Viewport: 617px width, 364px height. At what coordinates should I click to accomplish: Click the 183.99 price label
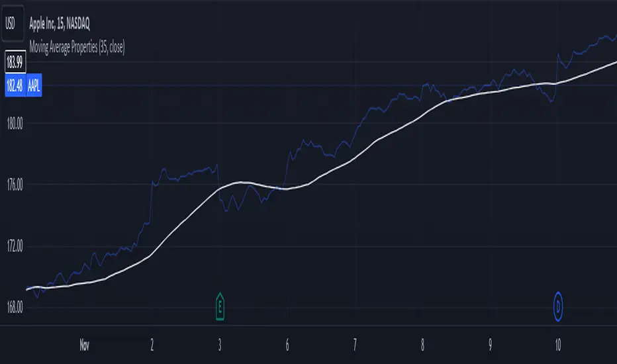(x=15, y=62)
